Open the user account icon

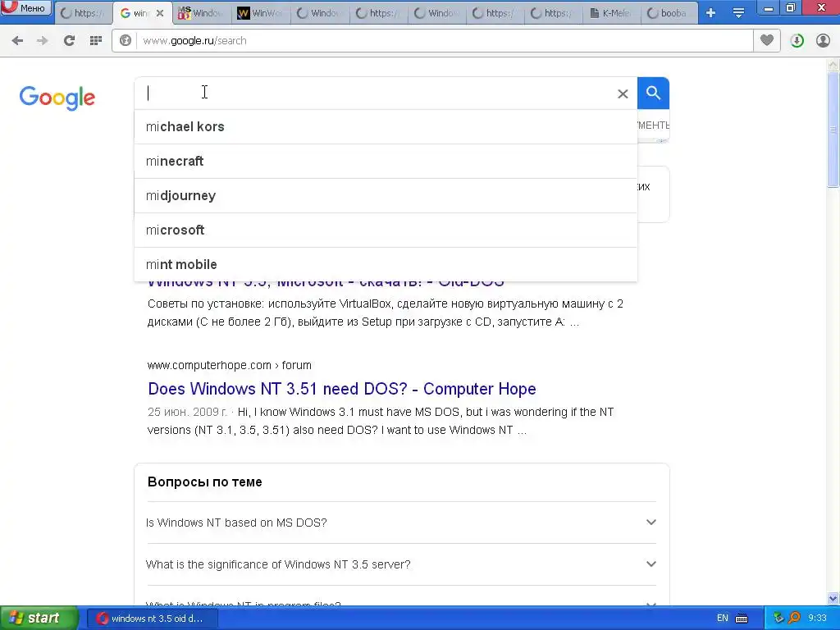coord(823,41)
